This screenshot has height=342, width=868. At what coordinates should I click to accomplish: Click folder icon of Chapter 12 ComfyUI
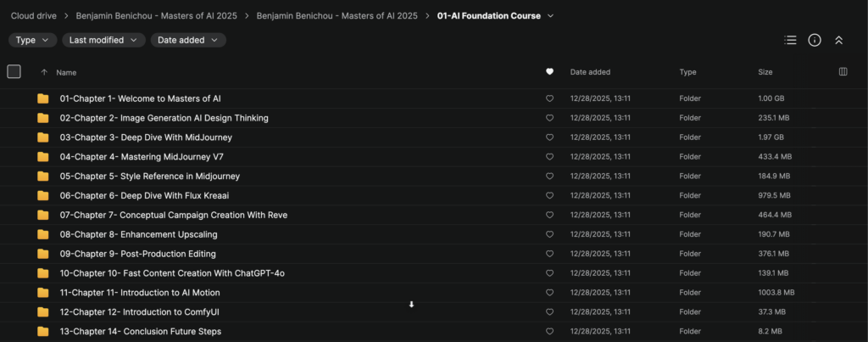[43, 312]
